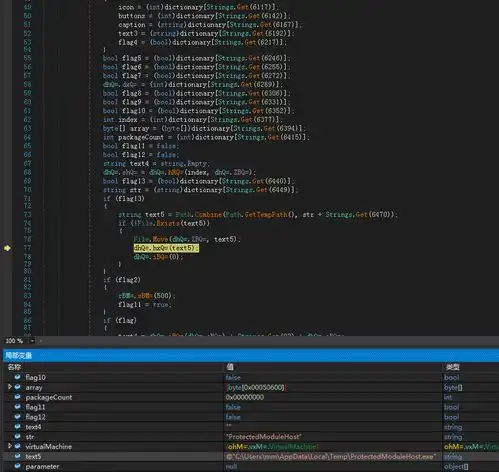Expand the array variable node

click(10, 387)
